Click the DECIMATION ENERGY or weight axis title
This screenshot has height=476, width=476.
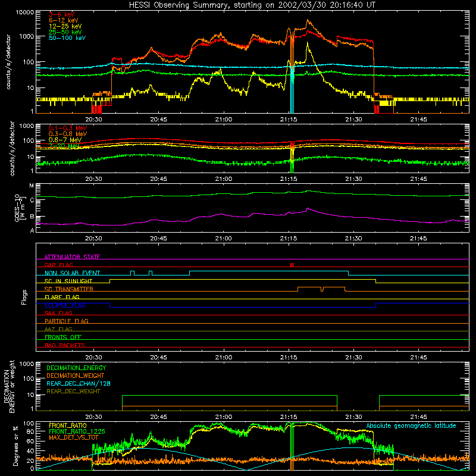9,386
